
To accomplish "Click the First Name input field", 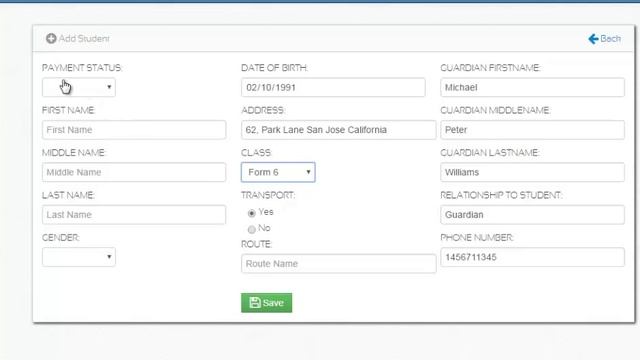I will pyautogui.click(x=134, y=130).
